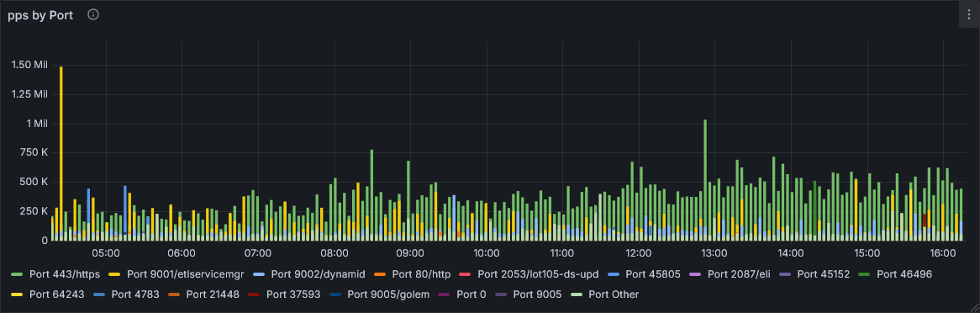Toggle the Port 80/http legend series
This screenshot has height=313, width=980.
tap(413, 273)
